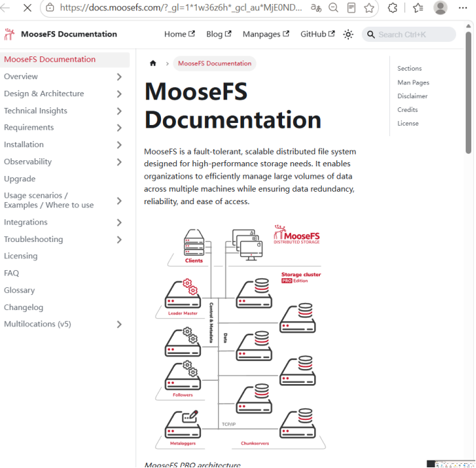Click the browser back arrow
This screenshot has width=476, height=468.
(x=4, y=8)
